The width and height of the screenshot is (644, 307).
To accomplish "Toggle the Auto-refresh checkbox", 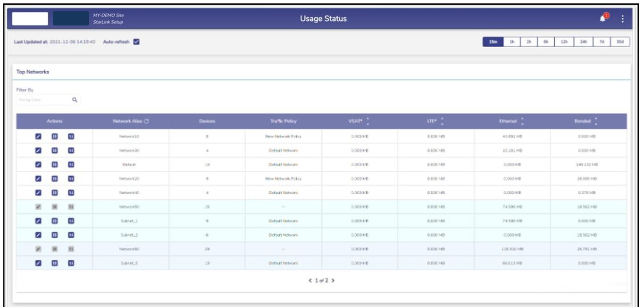I will pyautogui.click(x=136, y=42).
